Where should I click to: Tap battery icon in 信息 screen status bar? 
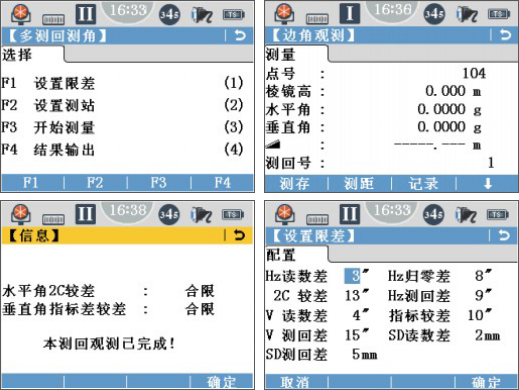click(233, 214)
